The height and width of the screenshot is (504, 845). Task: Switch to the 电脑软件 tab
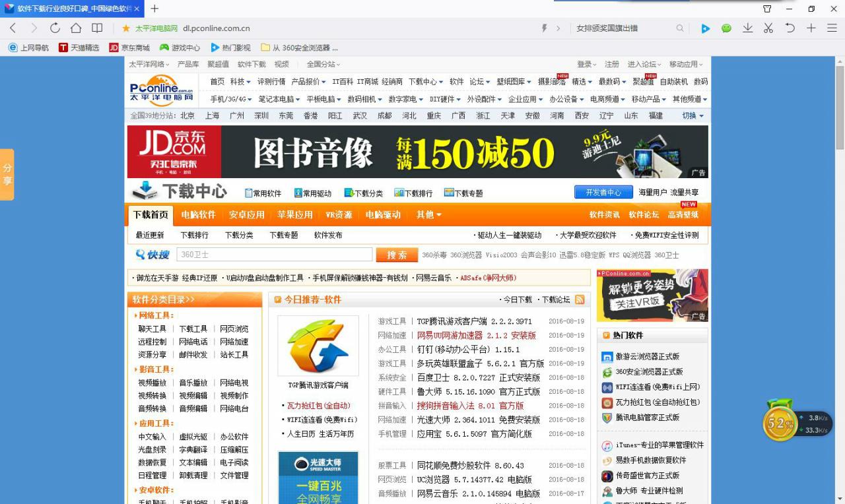coord(198,215)
